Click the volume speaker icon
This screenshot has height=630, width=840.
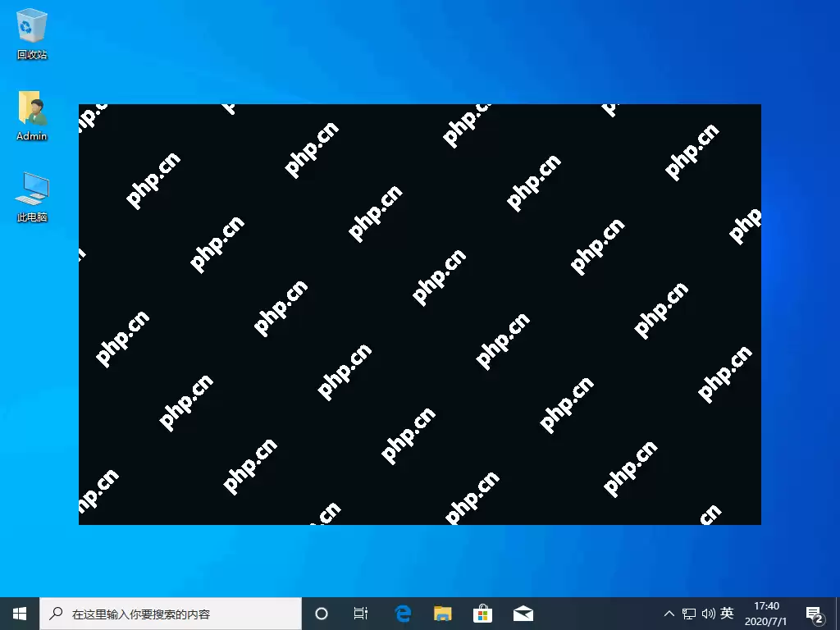(708, 613)
